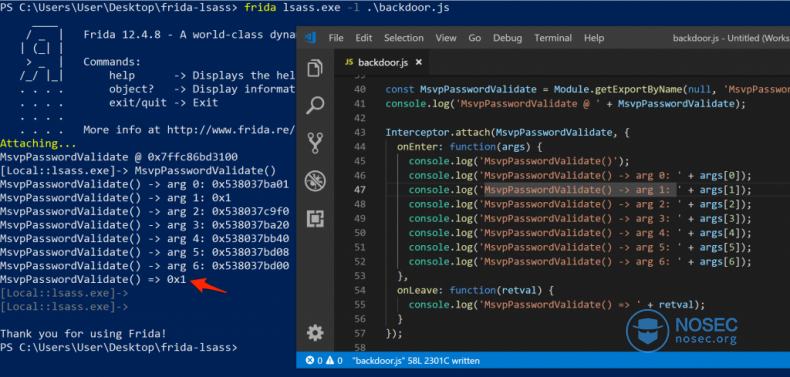Open the View menu
This screenshot has height=377, width=790.
446,38
